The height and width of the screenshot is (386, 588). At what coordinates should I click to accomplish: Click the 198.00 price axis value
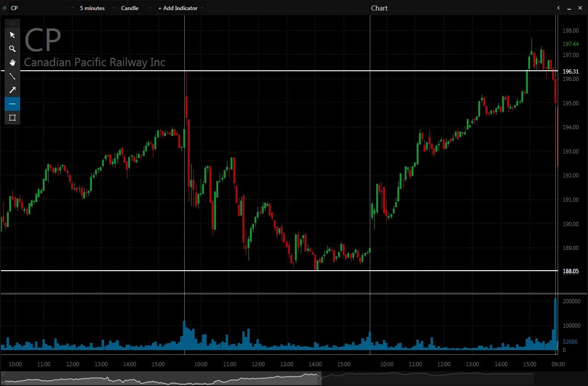[x=571, y=31]
